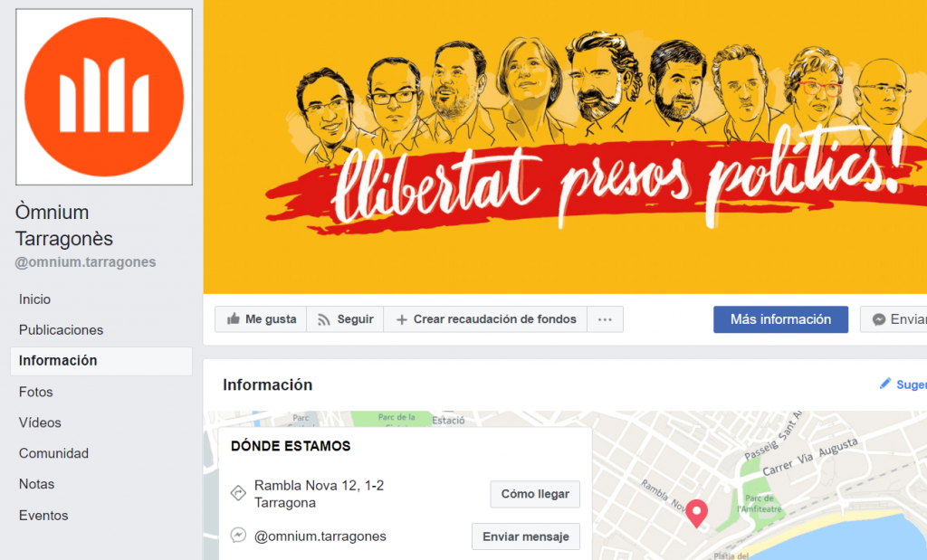Image resolution: width=927 pixels, height=560 pixels.
Task: Click the @omnium.tarragones link in info card
Action: coord(320,536)
